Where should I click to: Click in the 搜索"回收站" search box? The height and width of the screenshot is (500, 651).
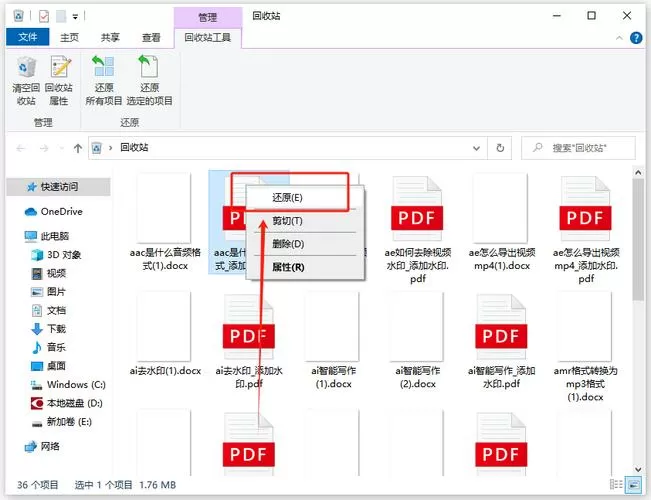coord(578,148)
